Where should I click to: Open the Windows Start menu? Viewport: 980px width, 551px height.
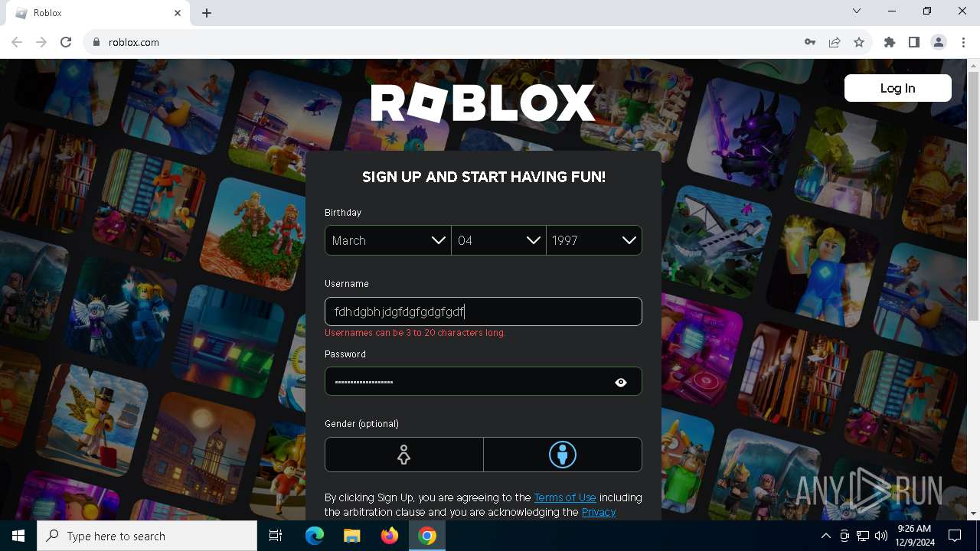[18, 536]
